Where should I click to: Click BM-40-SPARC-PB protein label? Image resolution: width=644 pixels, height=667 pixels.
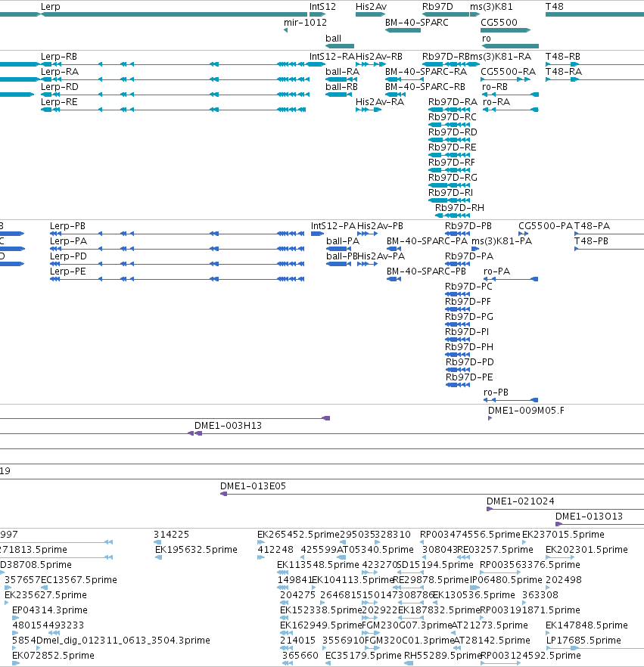coord(426,271)
